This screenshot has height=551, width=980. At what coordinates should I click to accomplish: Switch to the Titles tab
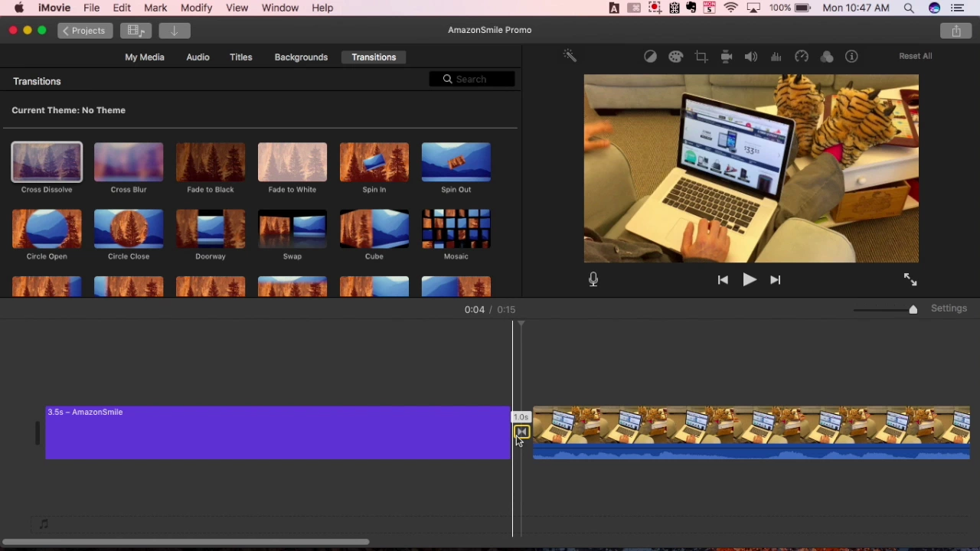click(x=240, y=57)
